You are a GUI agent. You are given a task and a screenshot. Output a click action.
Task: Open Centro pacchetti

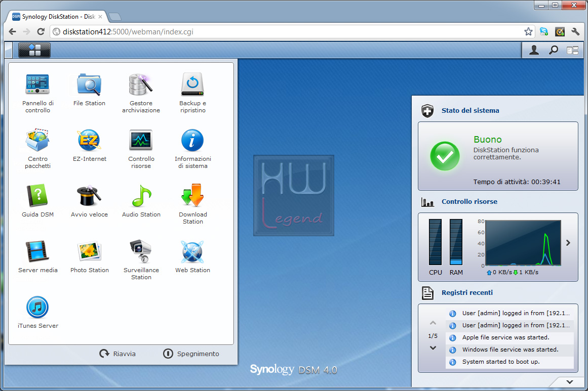click(x=37, y=148)
